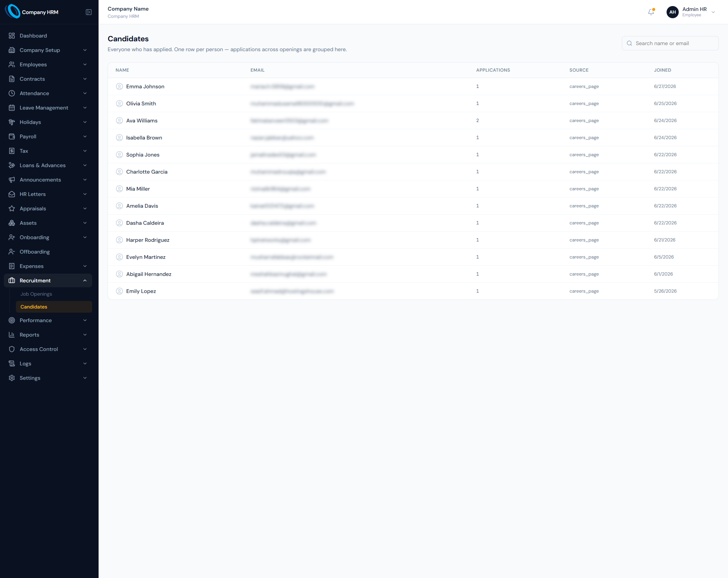The height and width of the screenshot is (578, 728).
Task: Click the Onboarding user-plus icon
Action: [x=12, y=237]
